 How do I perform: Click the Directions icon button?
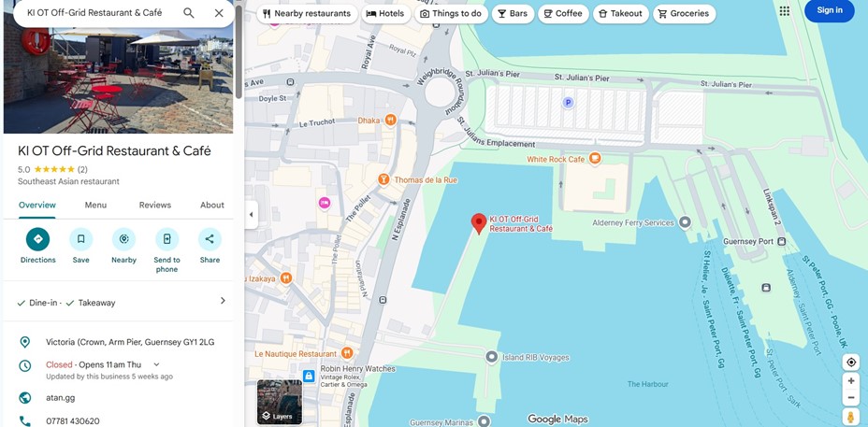pyautogui.click(x=37, y=239)
